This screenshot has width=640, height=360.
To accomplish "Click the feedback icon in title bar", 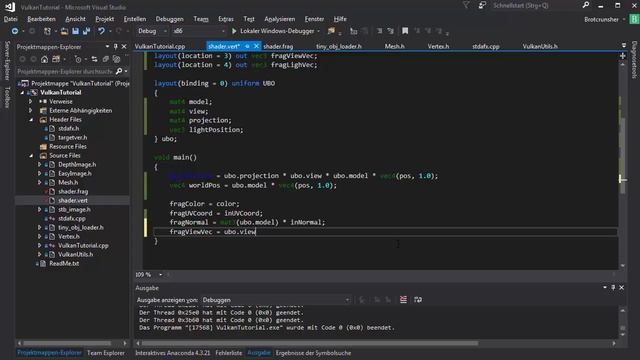I will [482, 5].
